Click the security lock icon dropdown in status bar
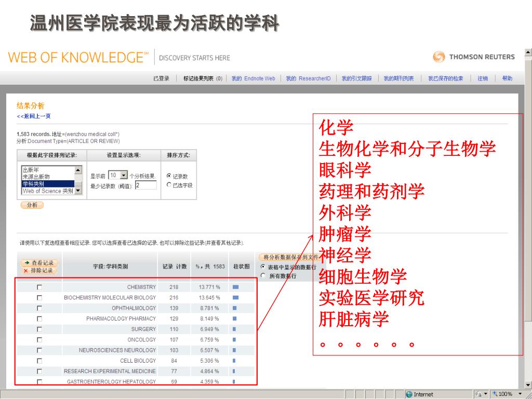 coord(482,394)
